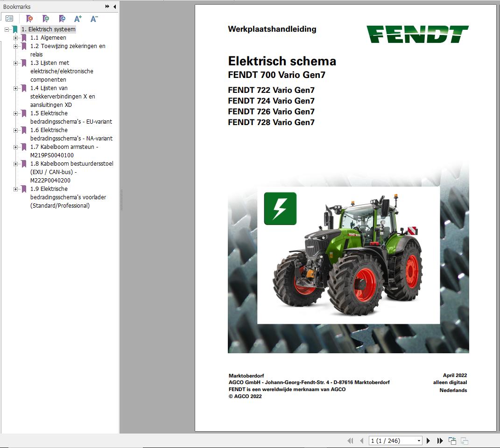Click the '© AGCO 2022' copyright text
Viewport: 500px width, 448px height.
[245, 396]
